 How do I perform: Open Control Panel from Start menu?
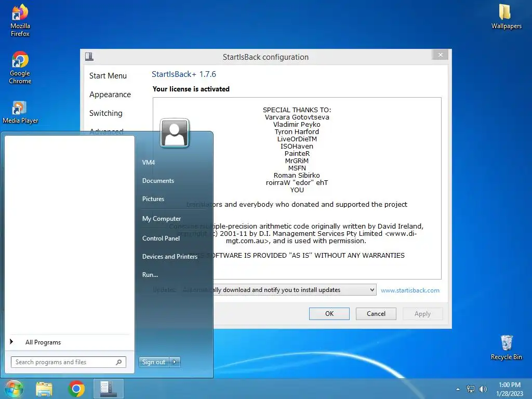[x=161, y=238]
